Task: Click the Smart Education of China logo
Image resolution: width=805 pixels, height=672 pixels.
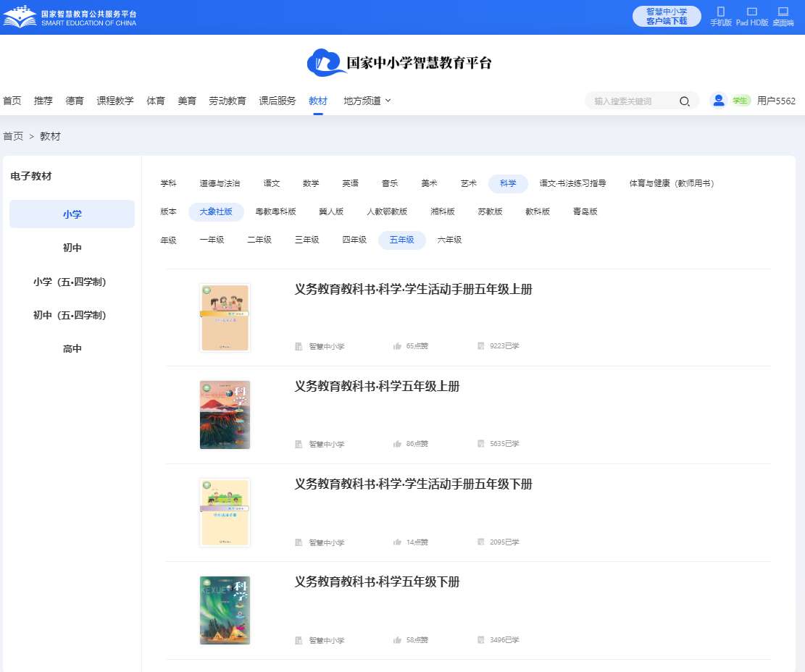Action: (x=70, y=17)
